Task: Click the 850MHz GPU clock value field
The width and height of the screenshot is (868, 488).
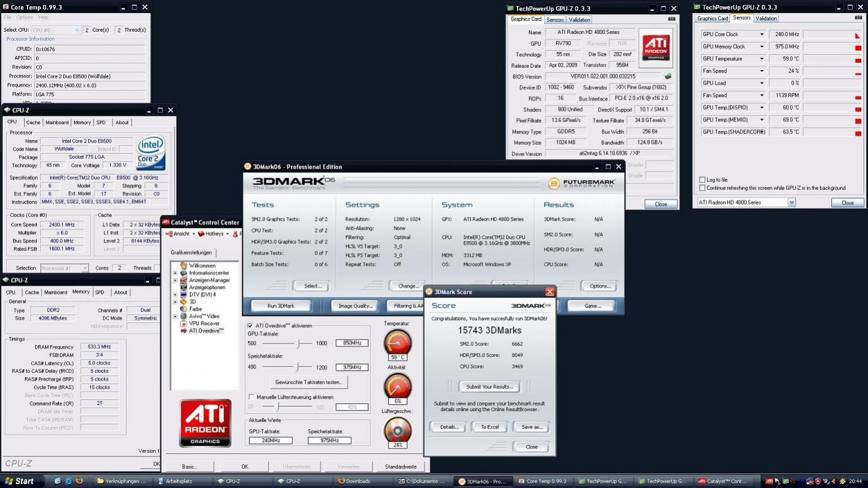Action: 352,343
